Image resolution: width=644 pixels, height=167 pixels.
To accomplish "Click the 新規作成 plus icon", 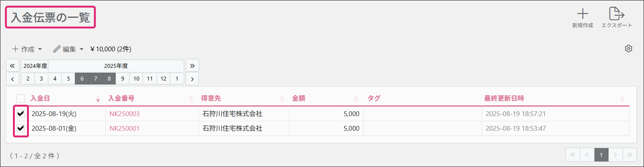I will coord(582,14).
